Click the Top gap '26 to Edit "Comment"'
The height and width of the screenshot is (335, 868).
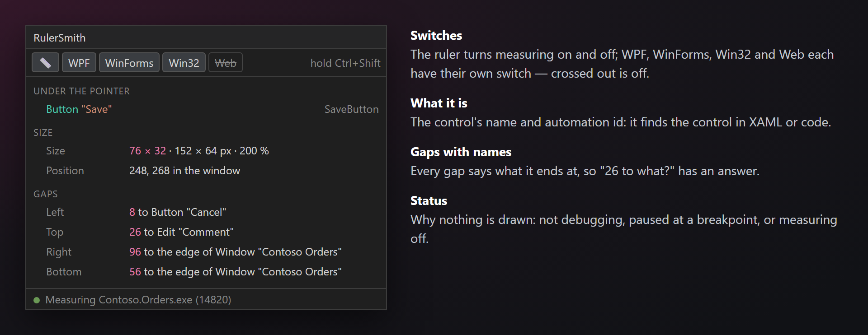(181, 232)
